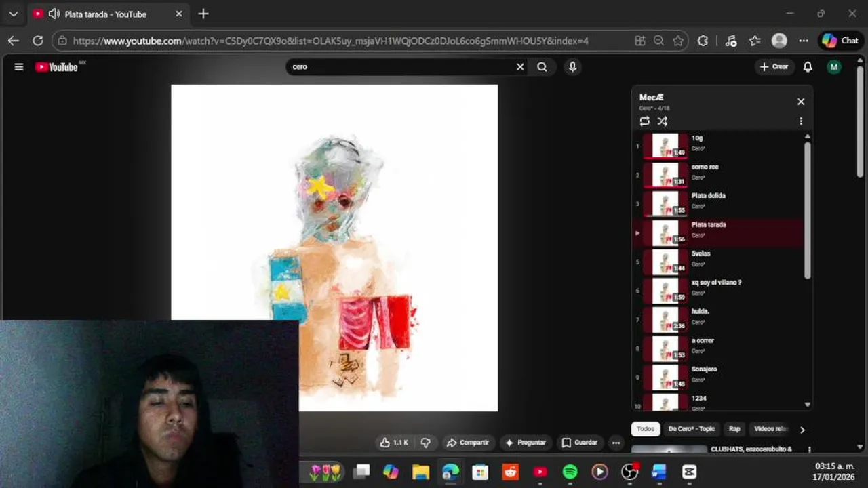Go back in browser
This screenshot has height=488, width=868.
pyautogui.click(x=14, y=41)
